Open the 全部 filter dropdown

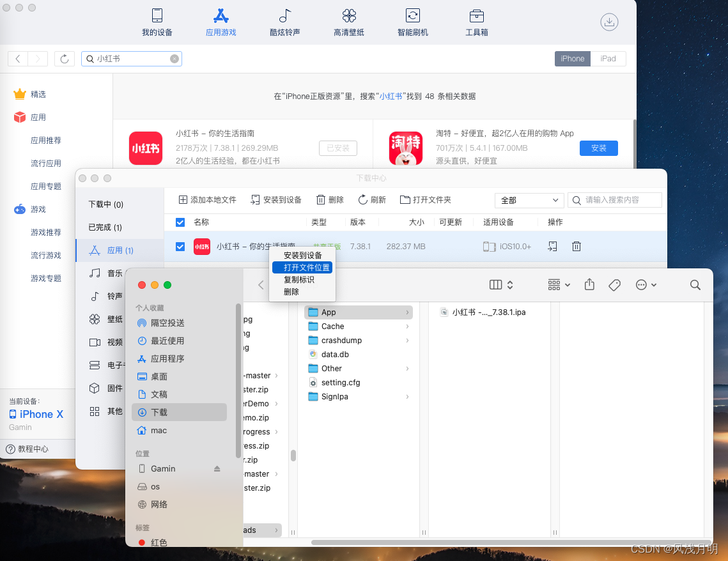point(529,201)
